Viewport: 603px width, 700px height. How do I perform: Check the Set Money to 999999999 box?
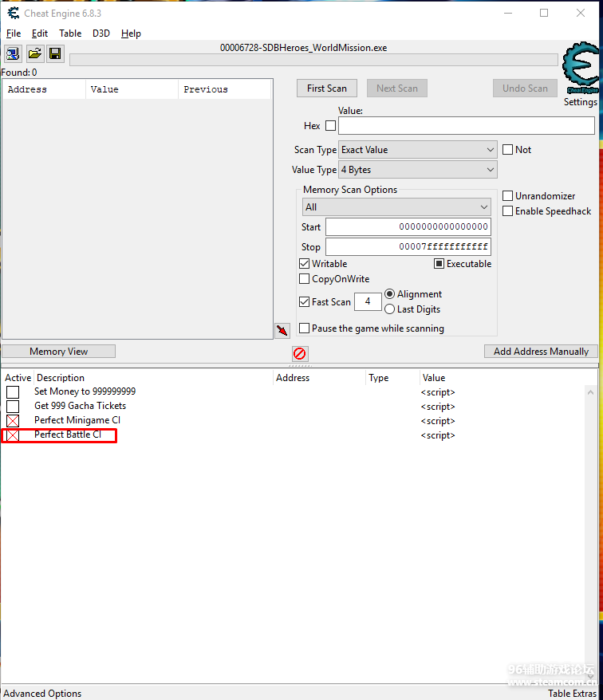(x=13, y=392)
